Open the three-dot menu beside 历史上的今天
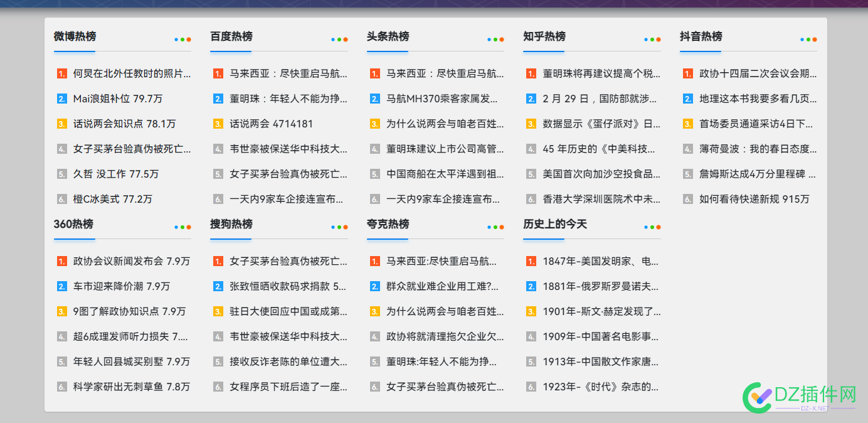 click(652, 227)
